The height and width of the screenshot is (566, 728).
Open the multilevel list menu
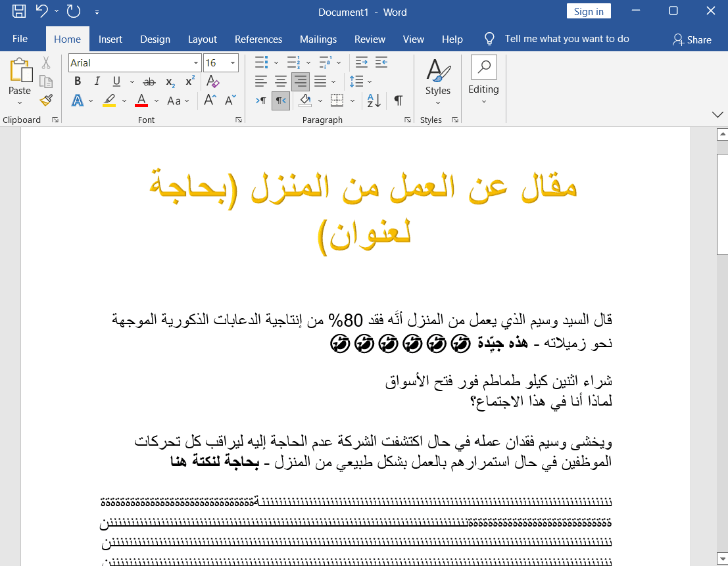point(326,62)
